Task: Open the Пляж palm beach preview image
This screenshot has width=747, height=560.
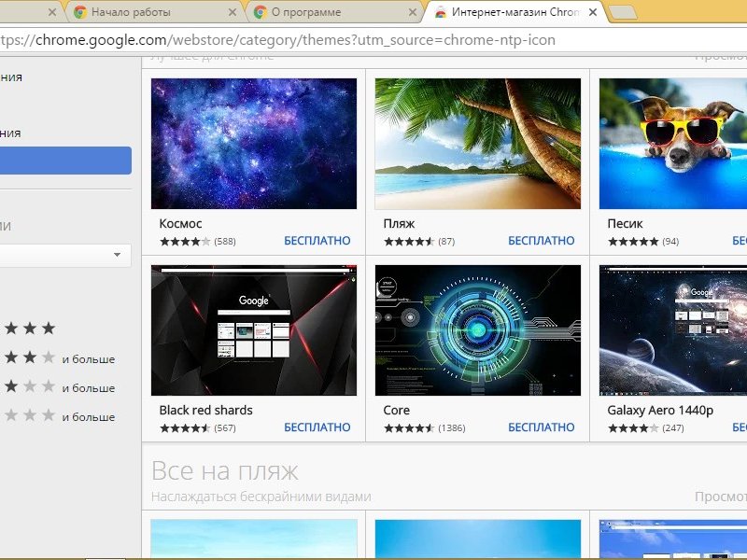Action: coord(478,144)
